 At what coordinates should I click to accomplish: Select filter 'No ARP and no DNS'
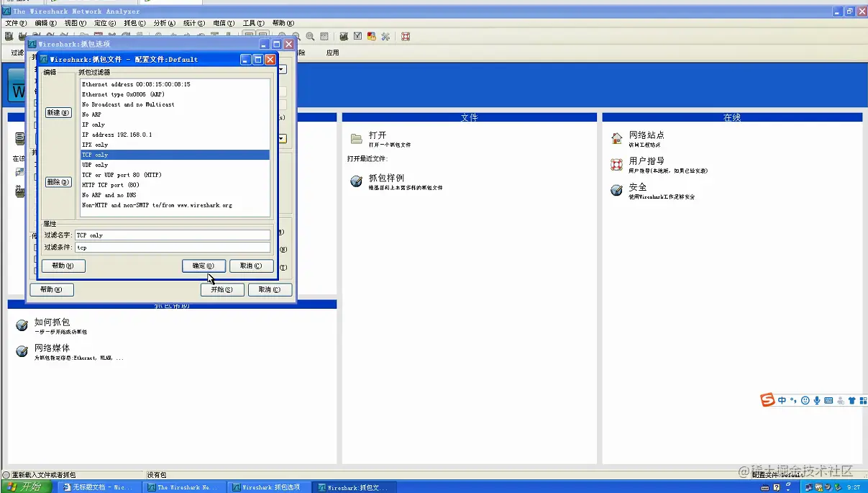click(x=175, y=195)
